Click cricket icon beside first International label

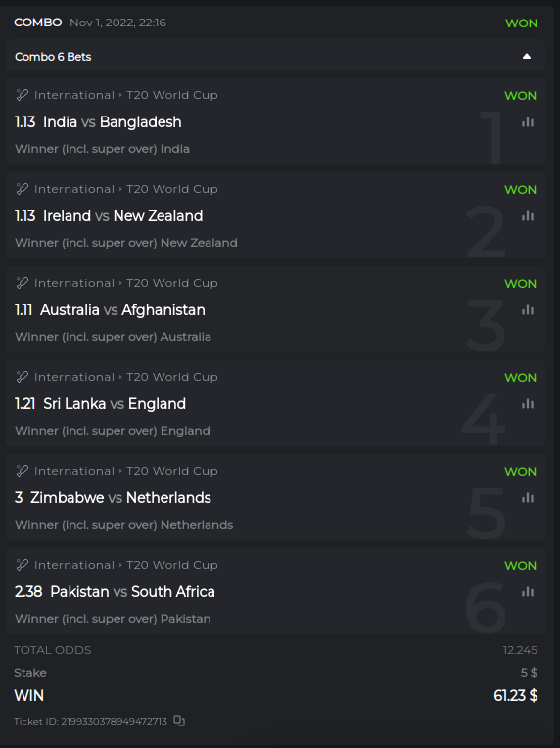click(x=22, y=95)
